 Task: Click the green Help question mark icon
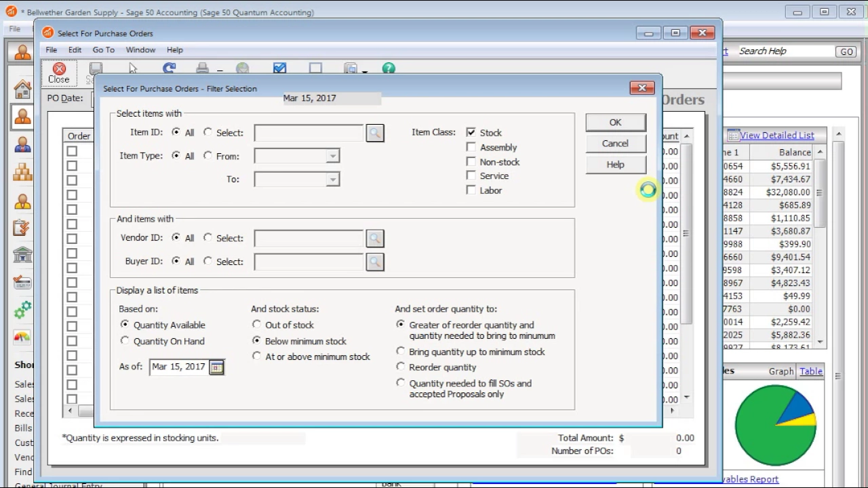tap(388, 68)
